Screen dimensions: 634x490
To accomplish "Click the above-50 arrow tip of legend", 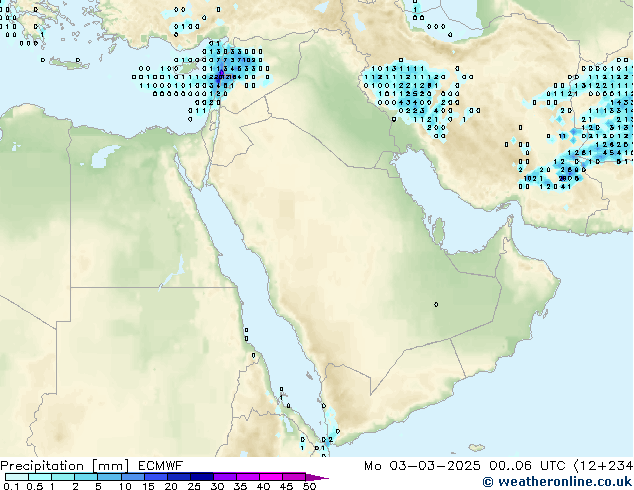I will pyautogui.click(x=317, y=477).
